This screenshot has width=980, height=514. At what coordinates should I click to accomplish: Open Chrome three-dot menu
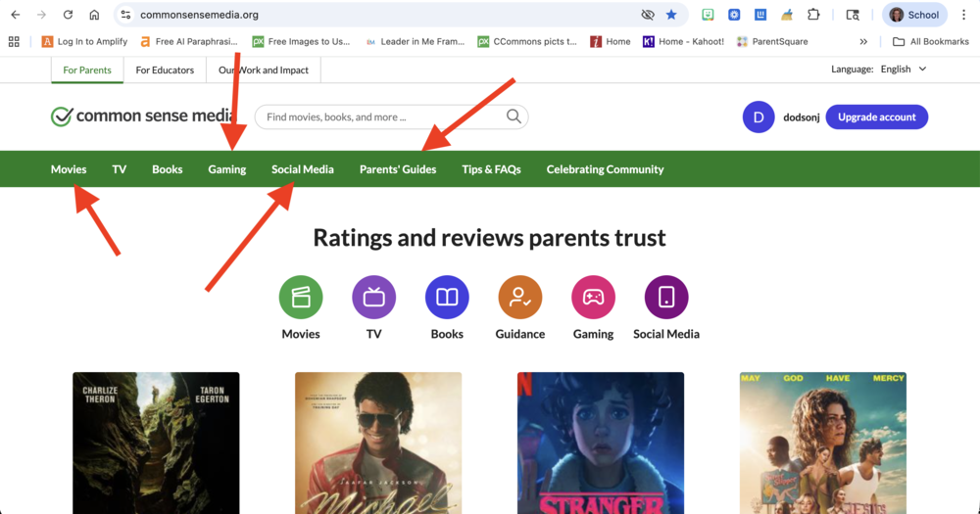click(x=963, y=15)
